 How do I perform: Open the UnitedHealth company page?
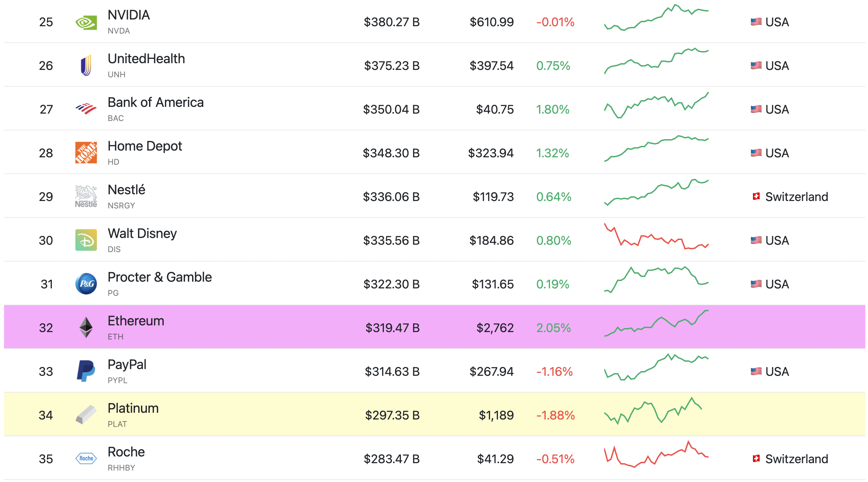[x=146, y=58]
